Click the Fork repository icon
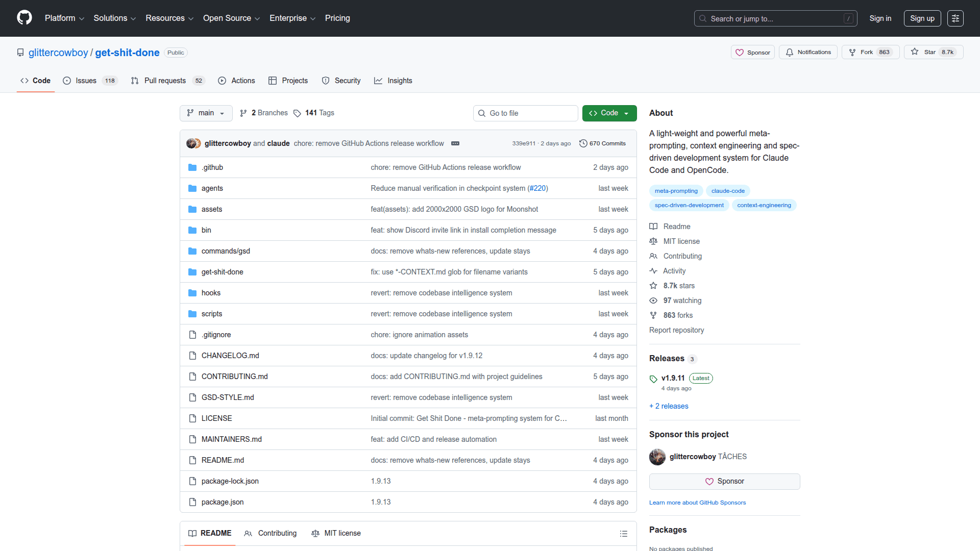 coord(852,52)
